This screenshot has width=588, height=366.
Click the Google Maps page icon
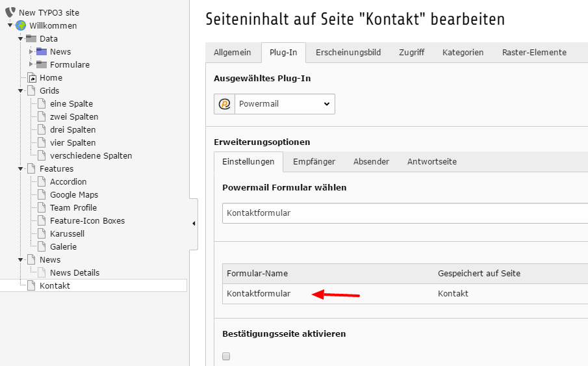point(42,194)
